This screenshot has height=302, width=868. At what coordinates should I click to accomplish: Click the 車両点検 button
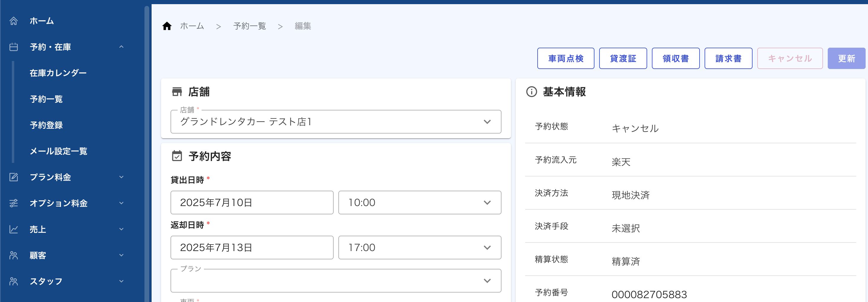pyautogui.click(x=565, y=58)
